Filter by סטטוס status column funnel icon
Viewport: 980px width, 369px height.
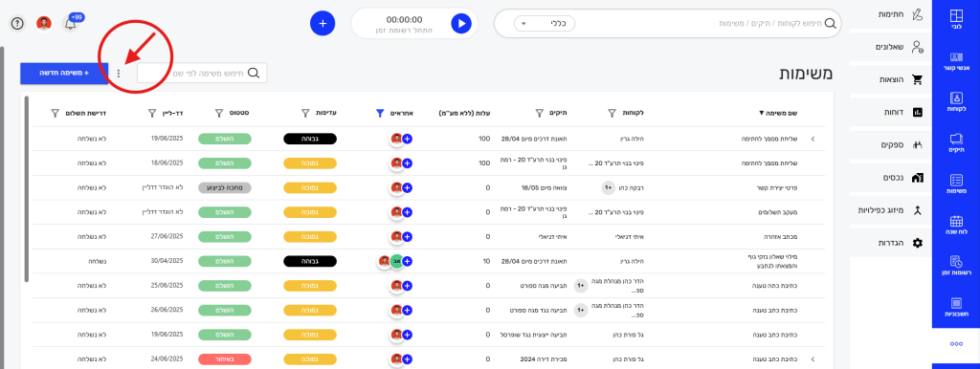pos(219,113)
